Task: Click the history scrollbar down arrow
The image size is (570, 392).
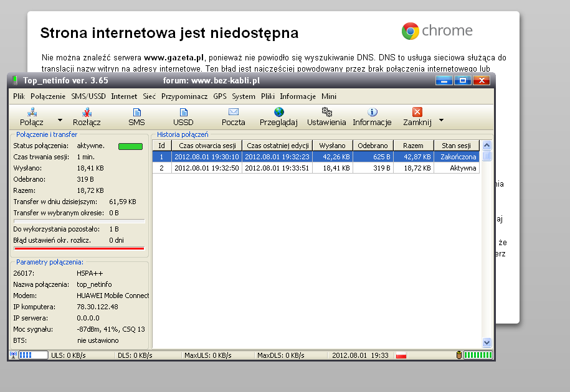Action: pyautogui.click(x=487, y=342)
